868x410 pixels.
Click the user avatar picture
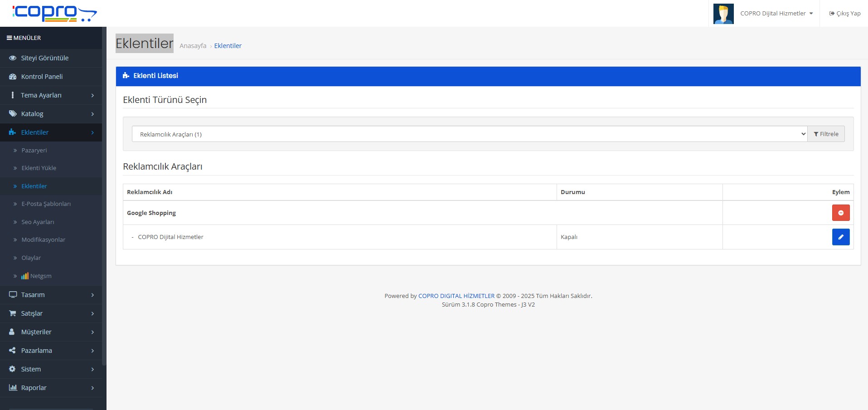click(723, 14)
